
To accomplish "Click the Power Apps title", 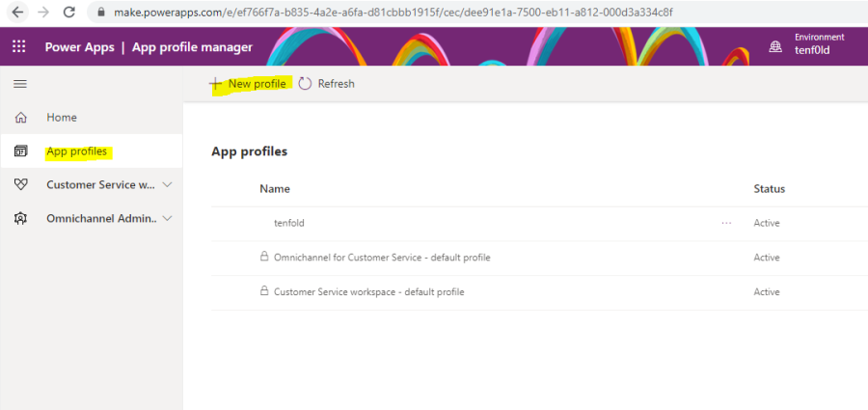I will (x=80, y=47).
